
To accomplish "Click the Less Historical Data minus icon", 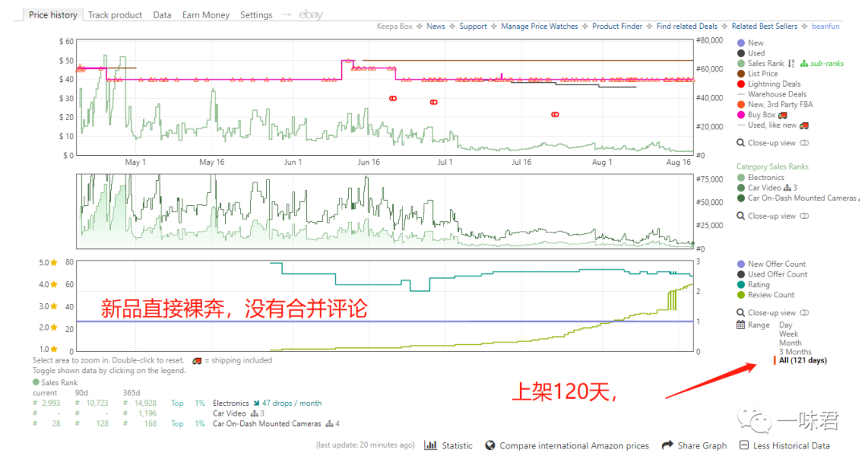I will tap(744, 445).
